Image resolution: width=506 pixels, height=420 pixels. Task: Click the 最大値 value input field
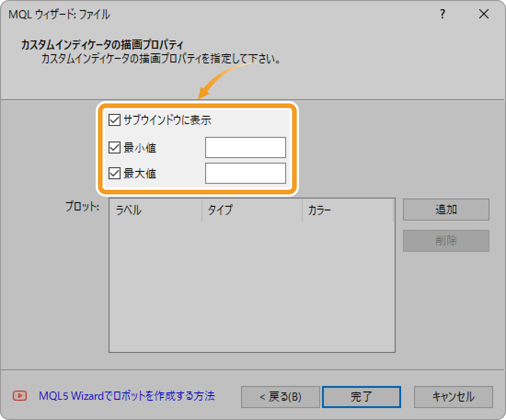246,173
